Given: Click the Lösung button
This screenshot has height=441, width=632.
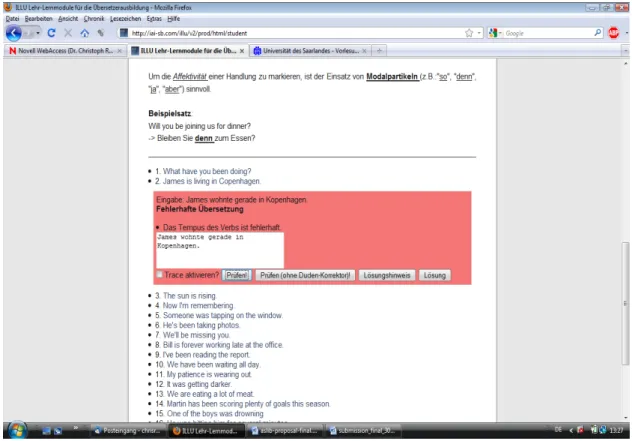Looking at the screenshot, I should click(434, 275).
